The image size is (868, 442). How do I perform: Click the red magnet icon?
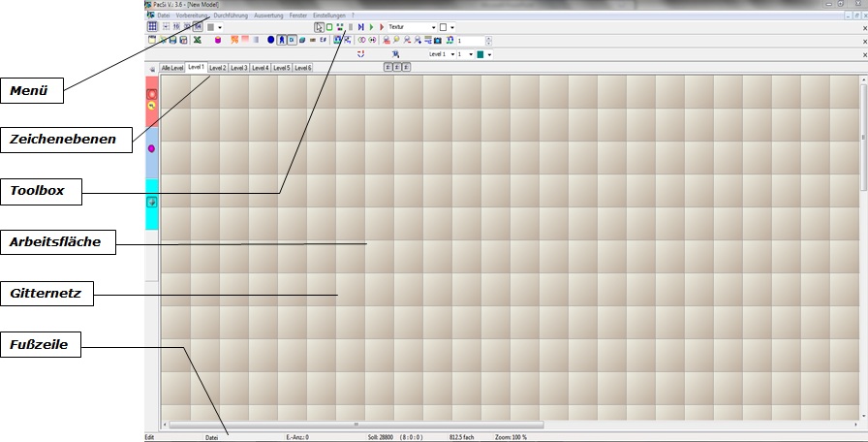(x=361, y=54)
